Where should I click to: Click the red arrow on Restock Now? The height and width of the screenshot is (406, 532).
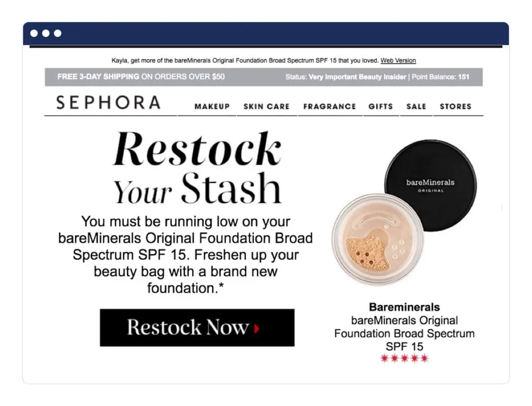click(x=257, y=328)
